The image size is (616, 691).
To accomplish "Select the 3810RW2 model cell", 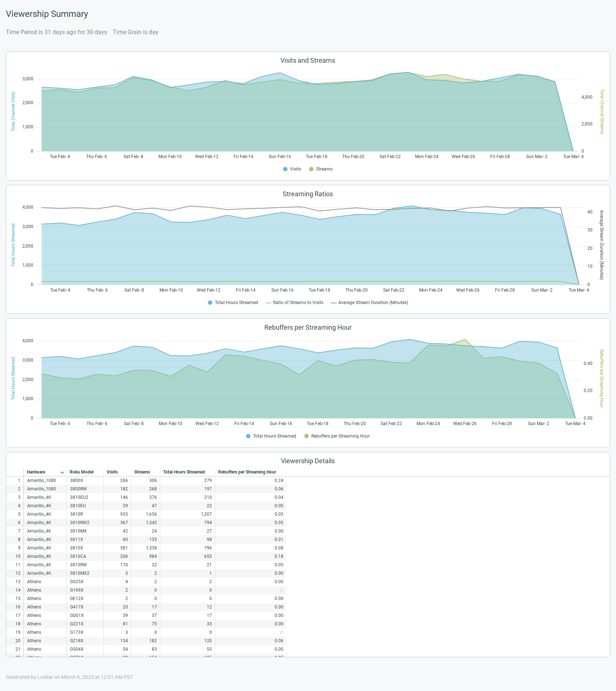I will click(x=85, y=523).
